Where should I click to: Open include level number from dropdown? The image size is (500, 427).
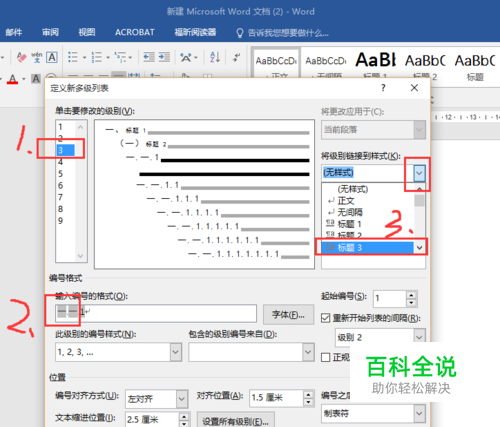(308, 352)
